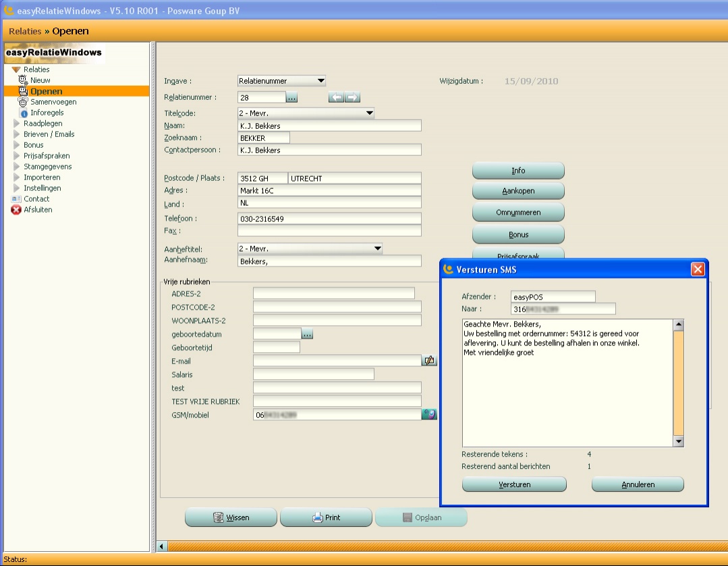Expand the Instellingen node
The height and width of the screenshot is (566, 728).
point(16,188)
